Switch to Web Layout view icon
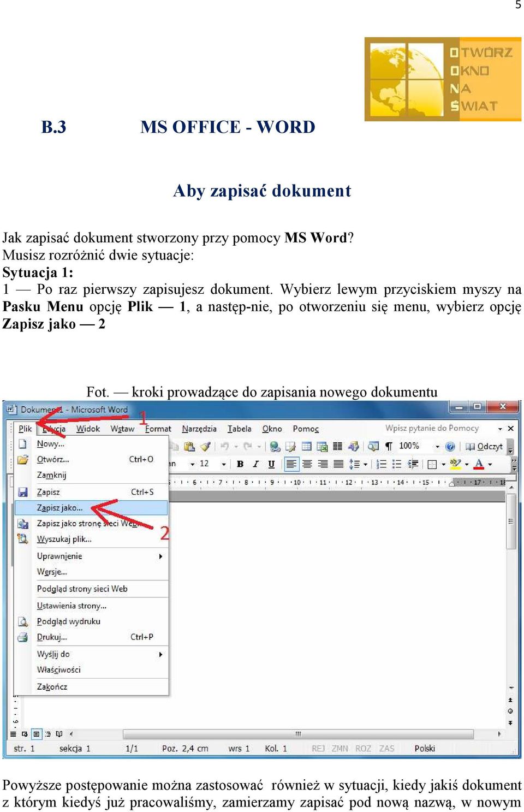The image size is (524, 812). point(25,734)
